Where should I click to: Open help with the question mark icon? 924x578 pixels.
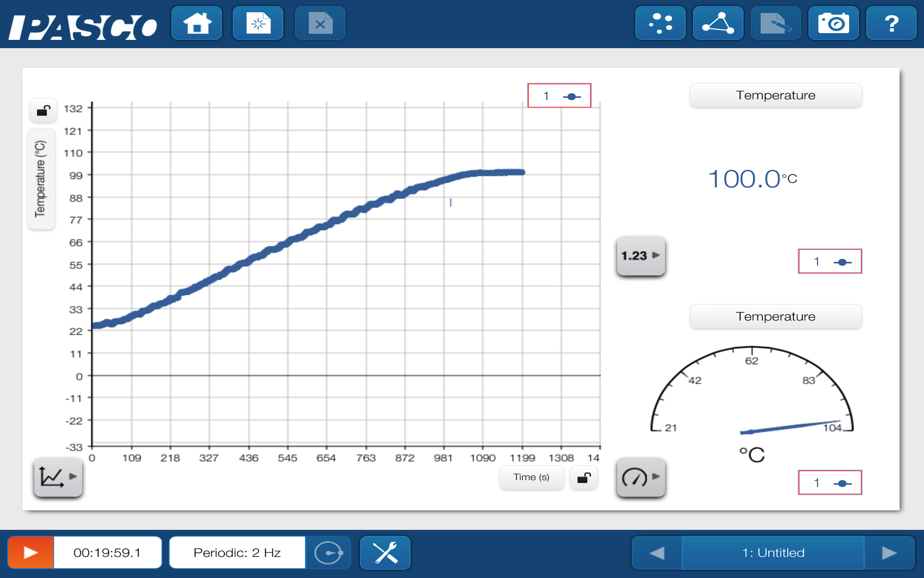click(891, 23)
